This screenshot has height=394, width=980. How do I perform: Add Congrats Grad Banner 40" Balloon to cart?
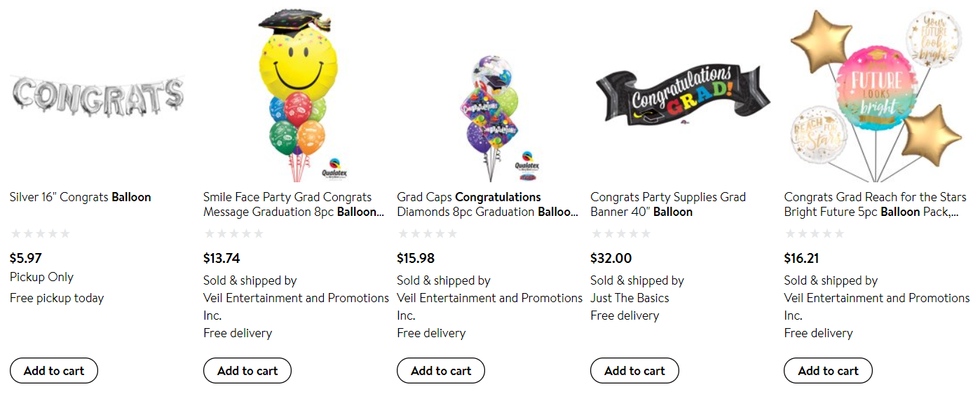pyautogui.click(x=634, y=371)
